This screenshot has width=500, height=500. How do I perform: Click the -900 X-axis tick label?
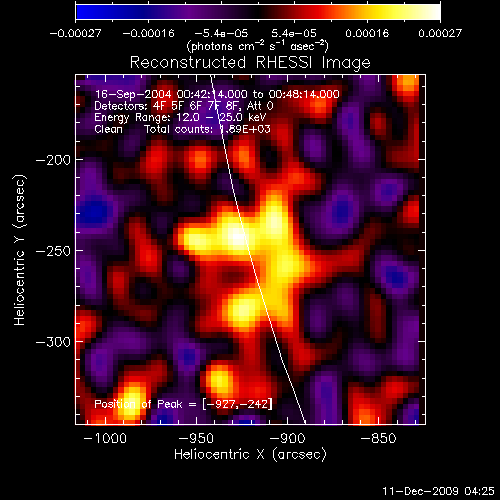click(x=287, y=438)
